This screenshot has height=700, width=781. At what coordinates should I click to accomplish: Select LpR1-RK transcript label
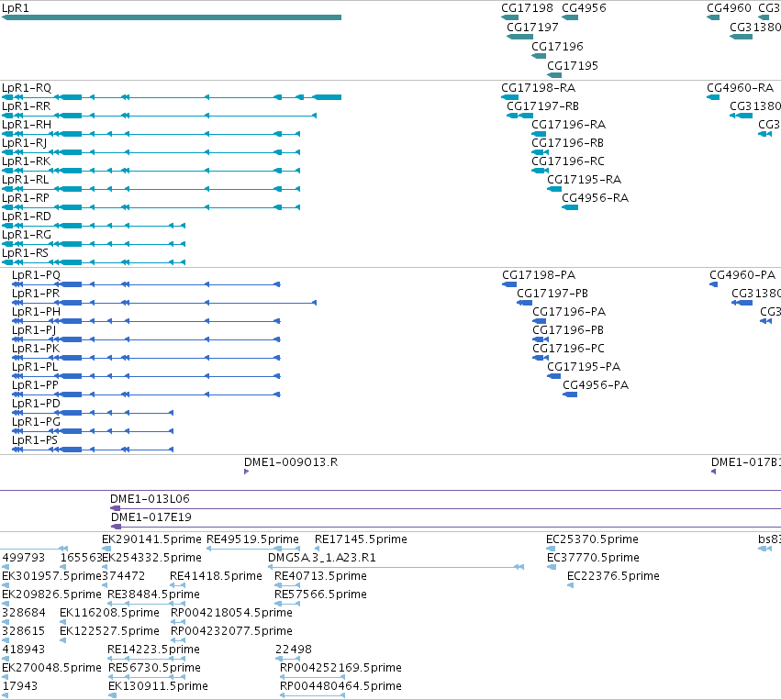pos(26,161)
